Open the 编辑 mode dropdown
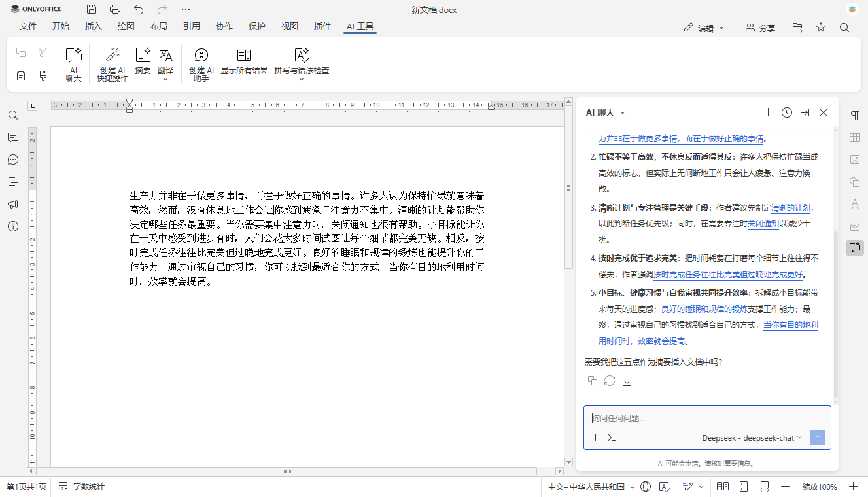 (x=704, y=27)
